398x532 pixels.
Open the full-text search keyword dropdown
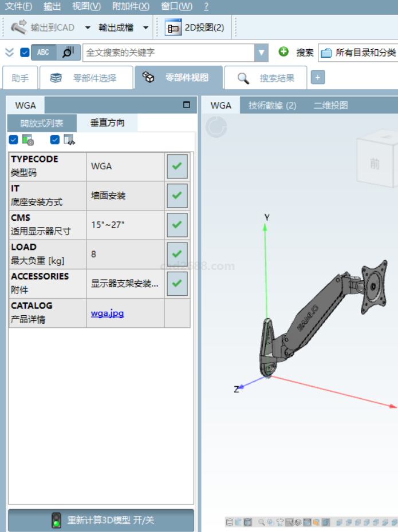(x=262, y=53)
